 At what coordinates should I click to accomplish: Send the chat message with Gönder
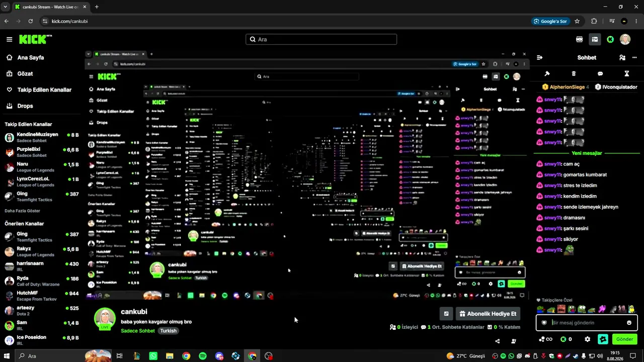[624, 339]
